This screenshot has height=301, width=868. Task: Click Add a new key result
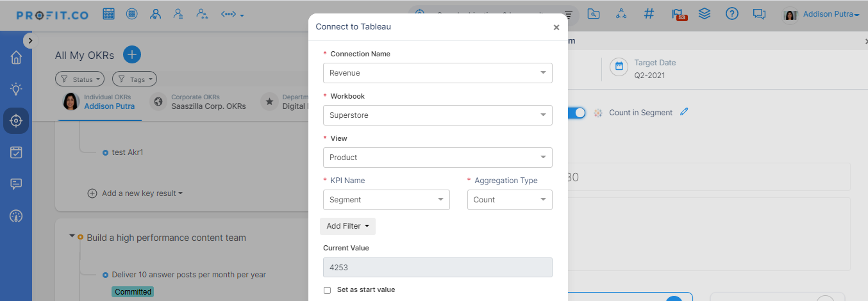pyautogui.click(x=135, y=193)
